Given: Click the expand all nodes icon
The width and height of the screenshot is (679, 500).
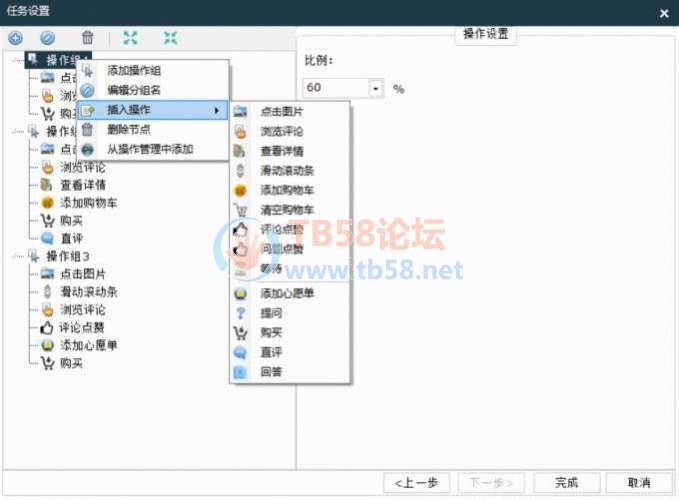Looking at the screenshot, I should click(x=131, y=37).
